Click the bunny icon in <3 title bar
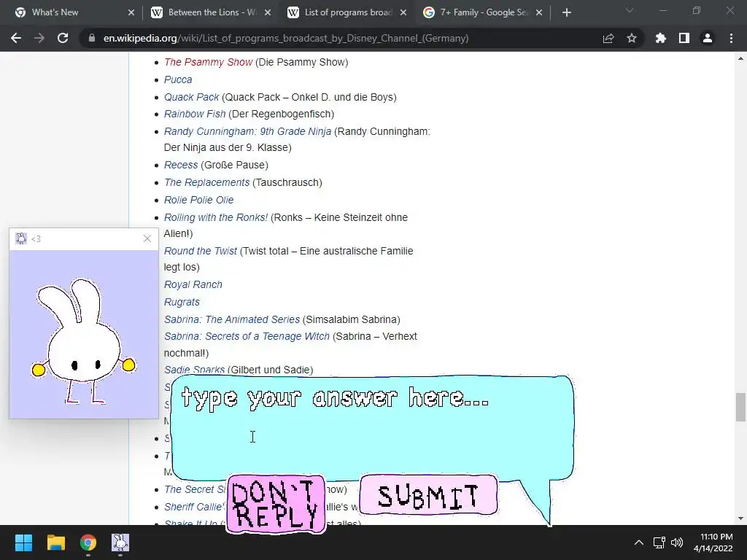 coord(21,238)
